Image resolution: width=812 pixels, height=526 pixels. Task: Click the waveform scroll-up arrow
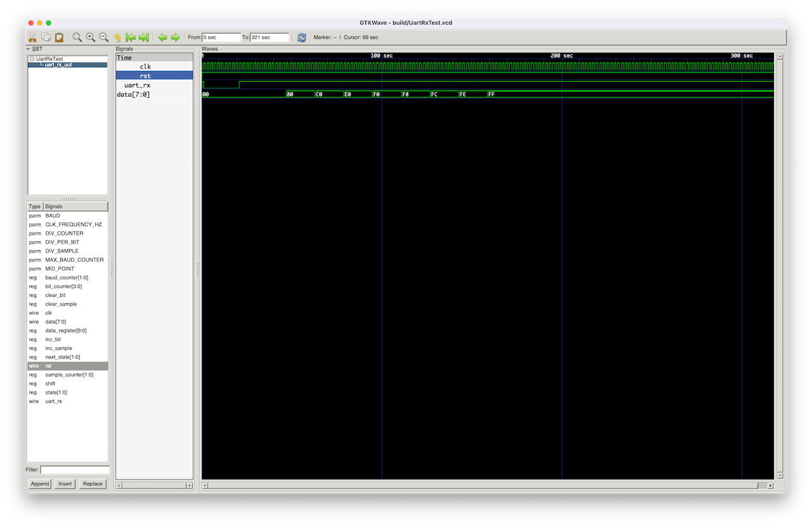pos(780,56)
